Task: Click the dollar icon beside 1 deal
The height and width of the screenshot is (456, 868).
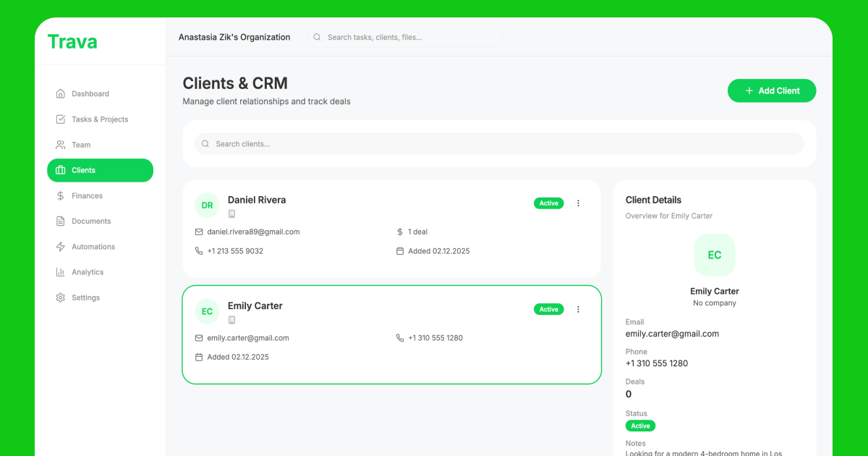Action: [400, 232]
